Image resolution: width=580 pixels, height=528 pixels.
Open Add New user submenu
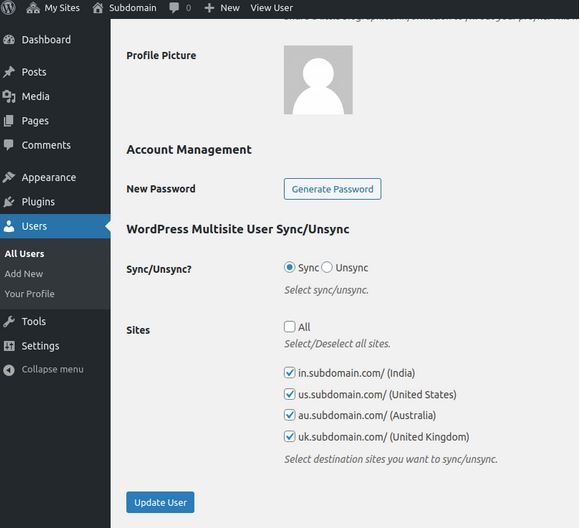click(x=24, y=274)
